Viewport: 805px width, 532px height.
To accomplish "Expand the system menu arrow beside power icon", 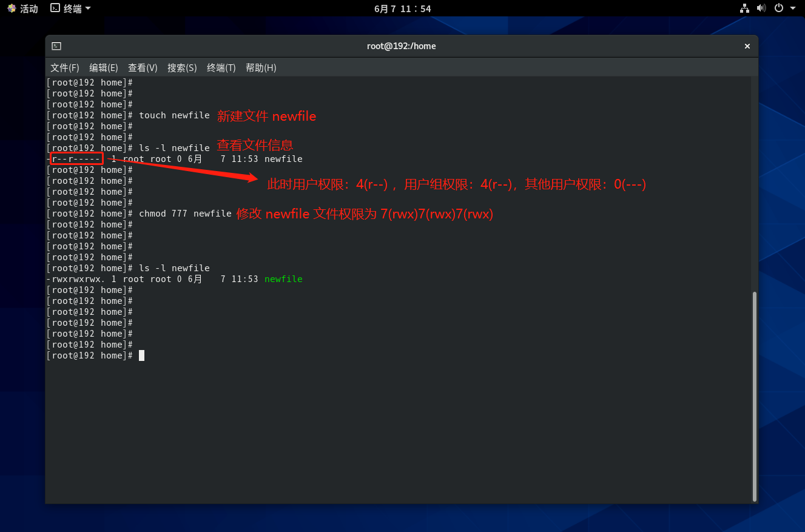I will click(x=792, y=8).
